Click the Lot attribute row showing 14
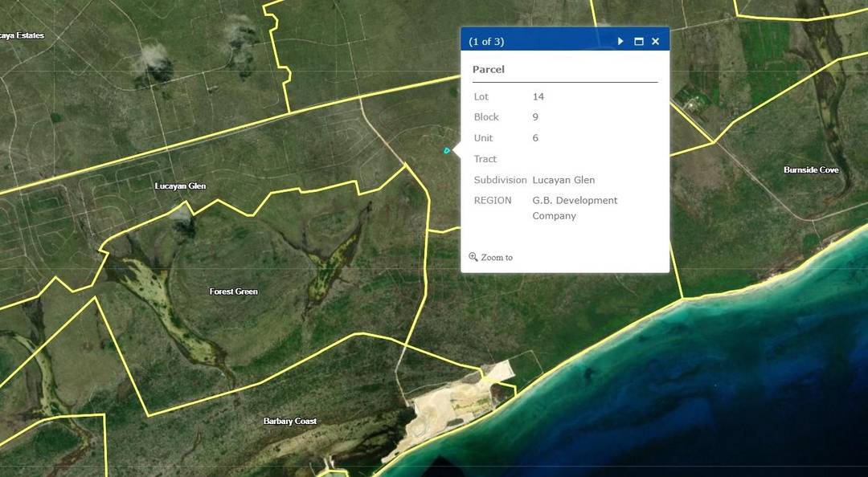This screenshot has width=868, height=477. coord(506,96)
